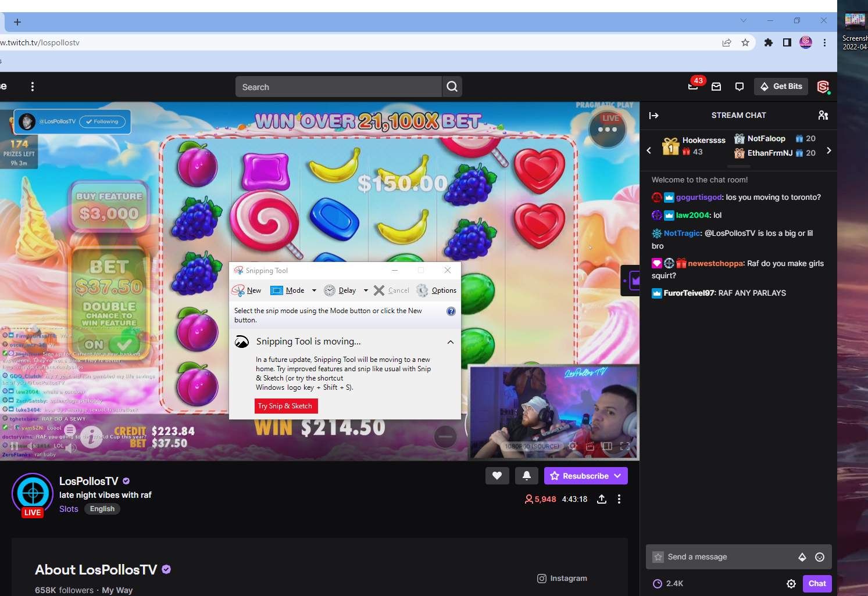Screen dimensions: 868x596
Task: Click Try Snip & Sketch button
Action: 285,406
